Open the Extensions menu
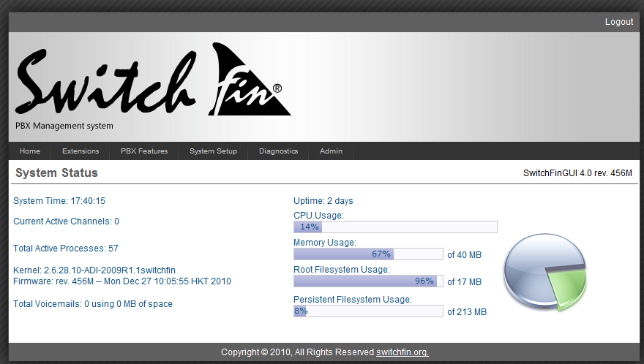 [80, 151]
